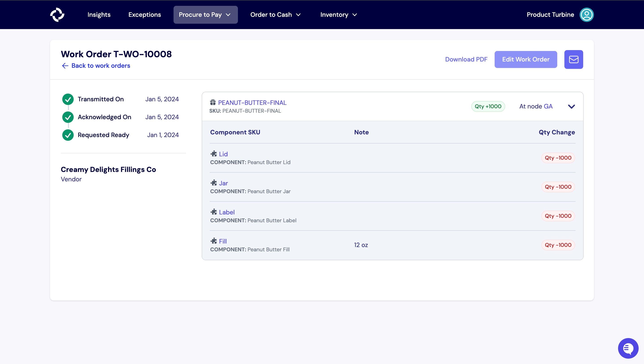Expand the Inventory menu
This screenshot has height=364, width=644.
pyautogui.click(x=339, y=15)
